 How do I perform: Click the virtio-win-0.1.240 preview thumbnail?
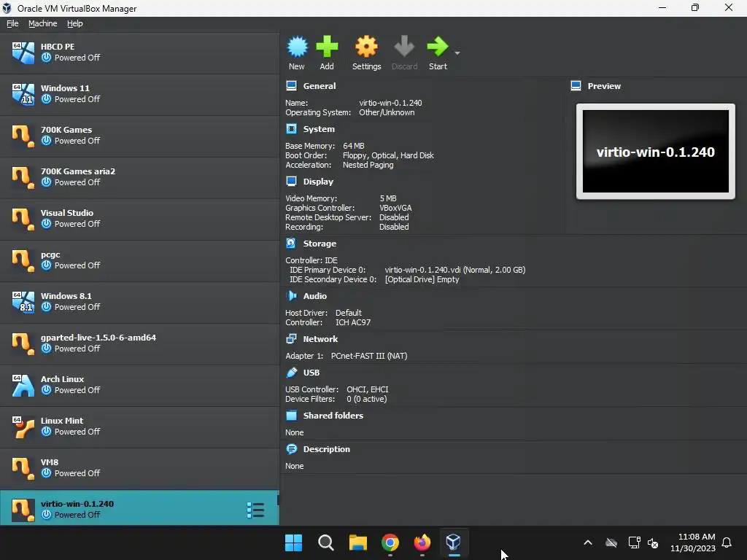[656, 152]
